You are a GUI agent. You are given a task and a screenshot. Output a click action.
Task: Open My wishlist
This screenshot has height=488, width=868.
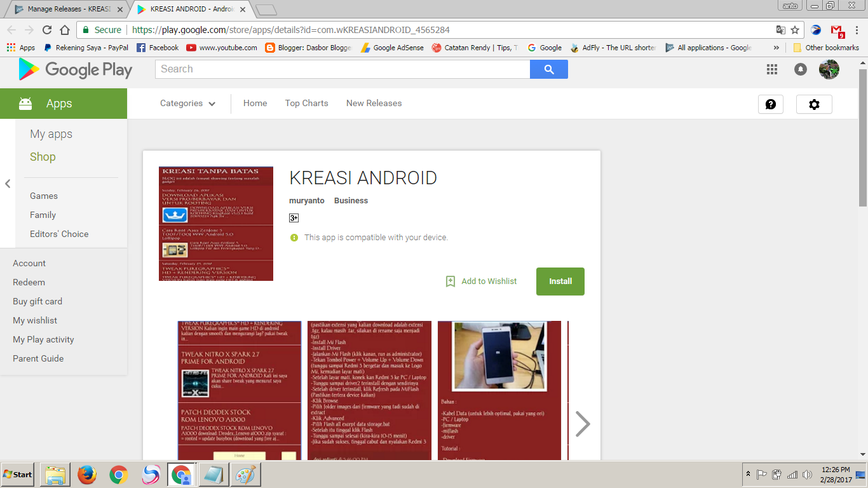click(x=35, y=321)
